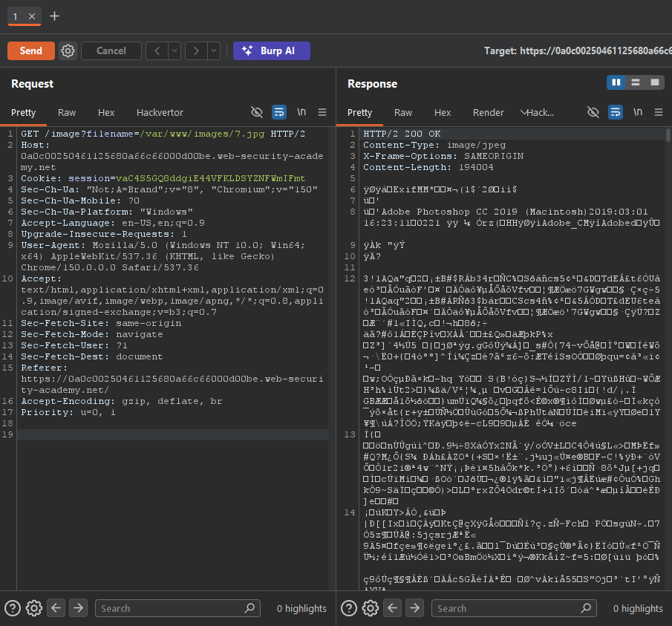This screenshot has height=626, width=672.
Task: Jump to next search match in Request
Action: (x=78, y=608)
